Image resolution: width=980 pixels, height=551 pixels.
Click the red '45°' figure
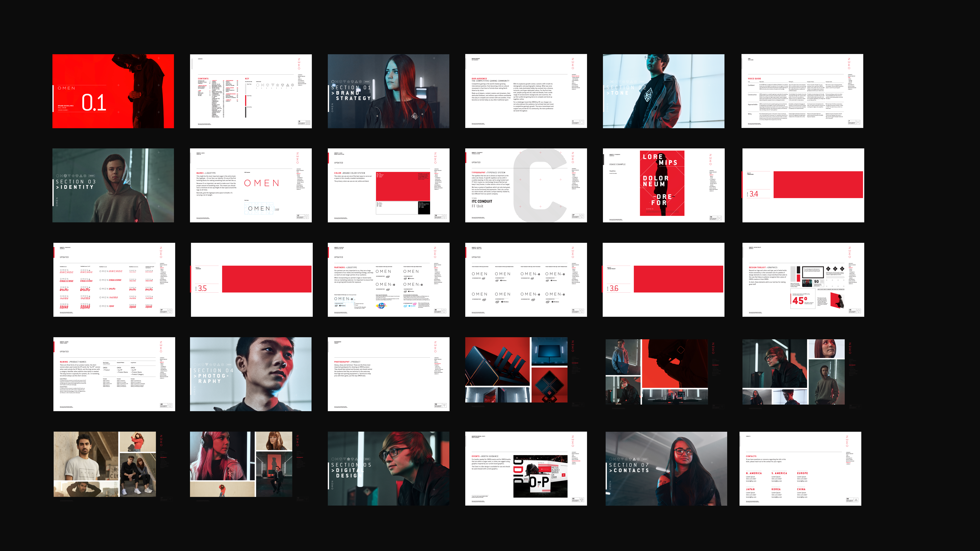800,300
